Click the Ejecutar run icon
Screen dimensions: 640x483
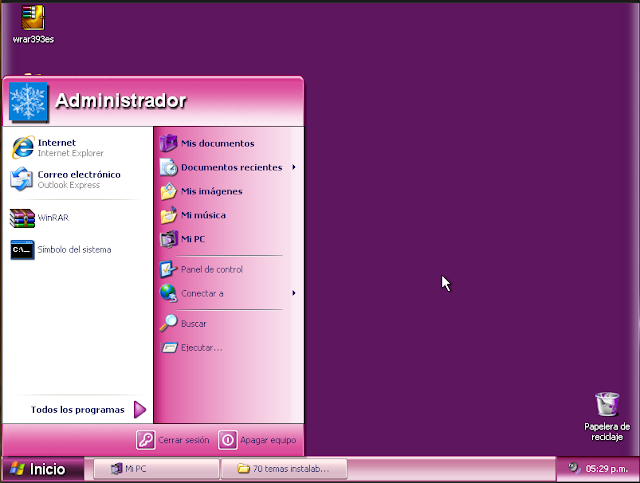click(169, 347)
